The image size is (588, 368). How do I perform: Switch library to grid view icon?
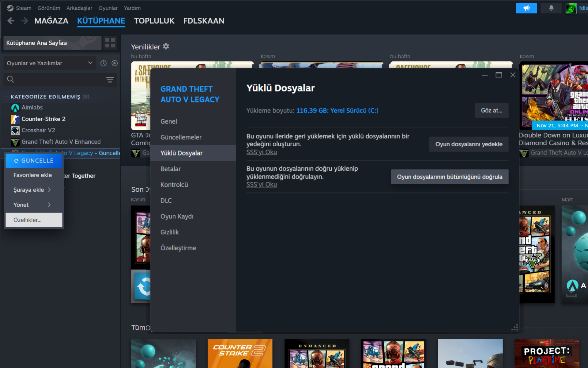click(x=110, y=43)
